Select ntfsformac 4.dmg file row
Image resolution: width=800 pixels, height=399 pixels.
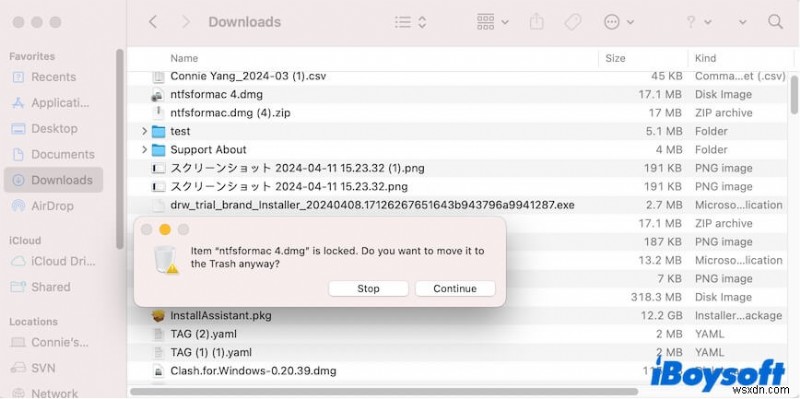pyautogui.click(x=456, y=94)
